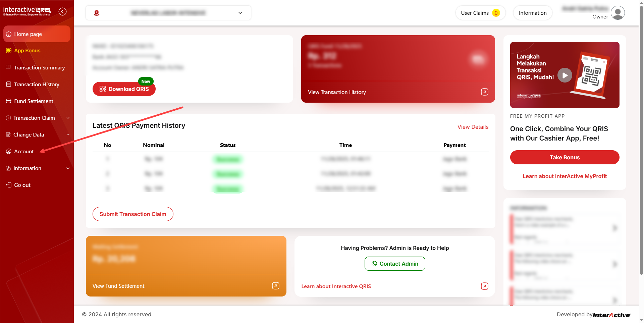Expand the Information submenu chevron
This screenshot has height=323, width=644.
[68, 168]
